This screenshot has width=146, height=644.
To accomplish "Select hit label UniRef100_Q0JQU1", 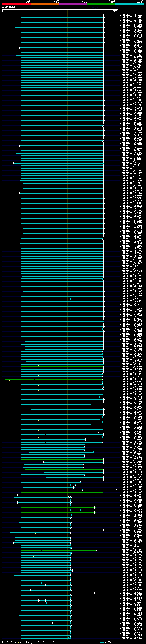I will click(131, 382).
